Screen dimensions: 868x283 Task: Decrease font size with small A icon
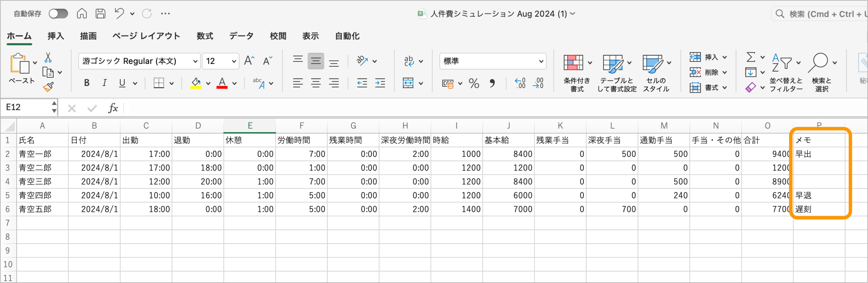268,61
